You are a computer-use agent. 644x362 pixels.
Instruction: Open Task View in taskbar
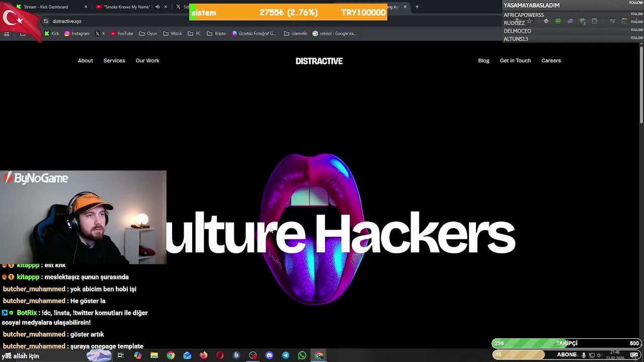point(121,355)
